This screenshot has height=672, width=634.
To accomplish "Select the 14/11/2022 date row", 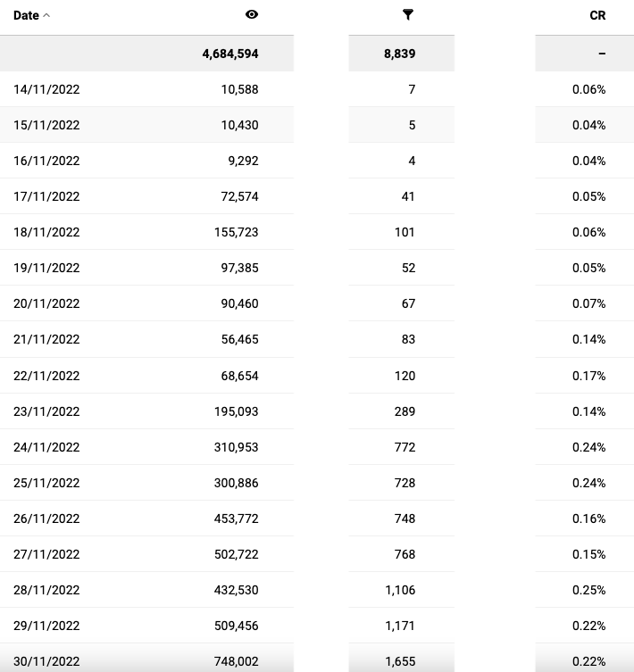I will tap(46, 89).
